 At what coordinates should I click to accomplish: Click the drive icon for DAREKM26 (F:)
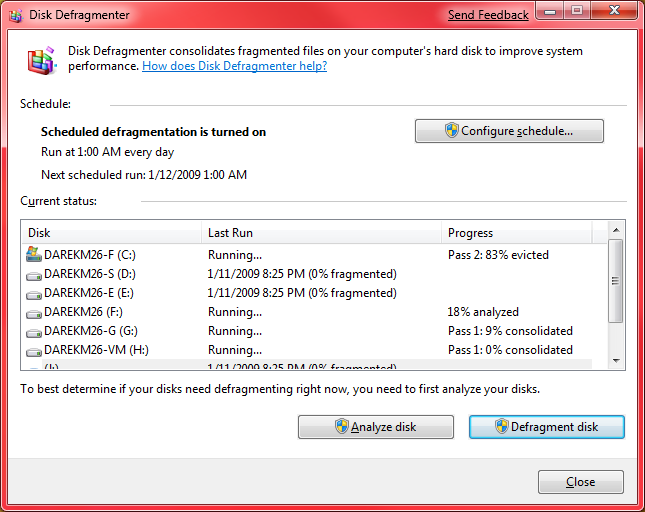34,313
